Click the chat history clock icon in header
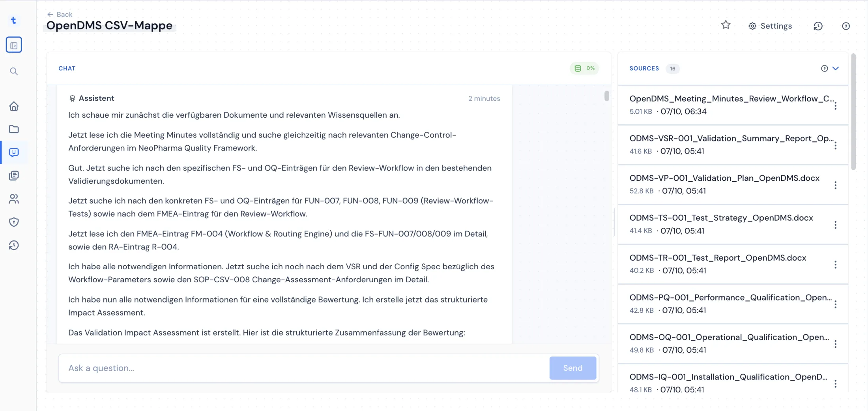Screen dimensions: 868x411 pos(818,26)
